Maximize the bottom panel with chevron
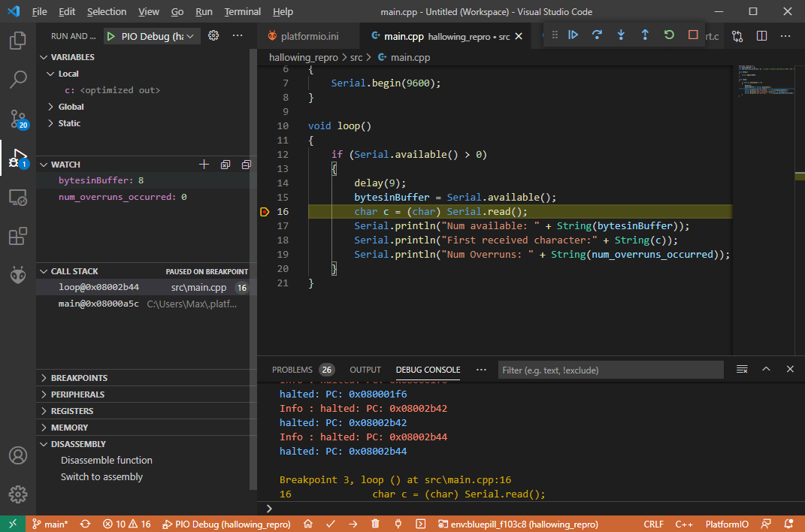Viewport: 805px width, 532px height. click(766, 370)
